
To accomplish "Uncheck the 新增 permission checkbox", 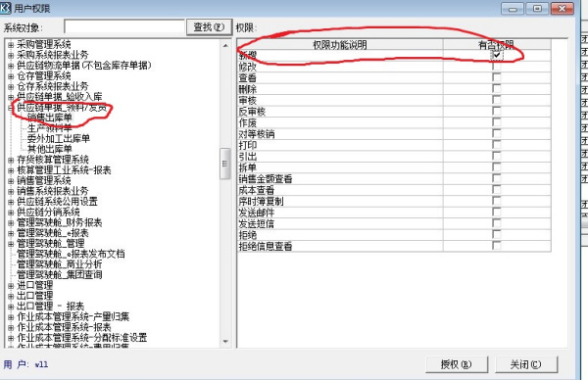I will [x=497, y=55].
